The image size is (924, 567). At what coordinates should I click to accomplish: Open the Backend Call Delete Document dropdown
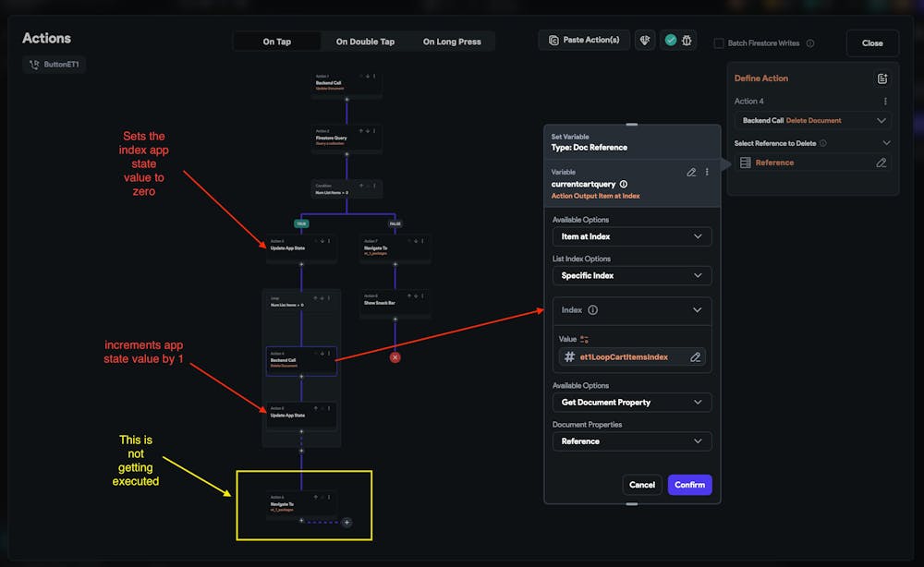[811, 121]
